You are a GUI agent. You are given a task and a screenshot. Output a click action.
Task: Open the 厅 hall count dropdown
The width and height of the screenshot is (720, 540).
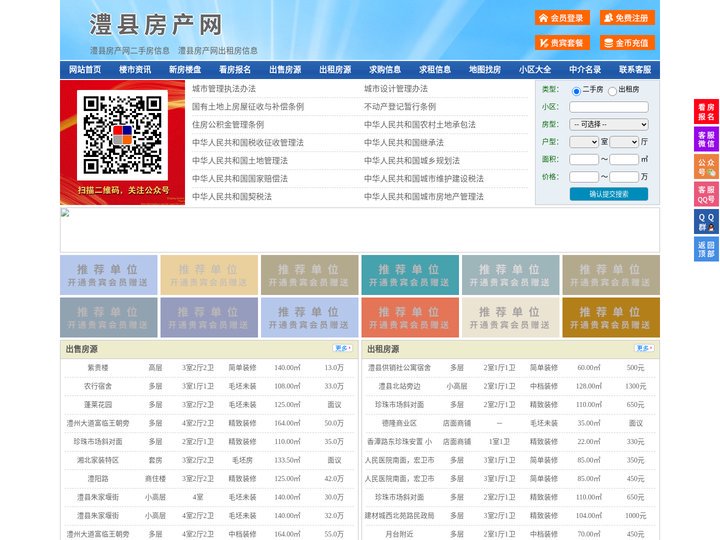[624, 142]
